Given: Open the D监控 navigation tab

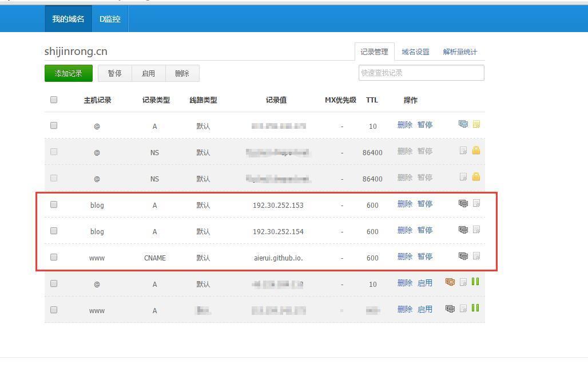Looking at the screenshot, I should point(110,19).
